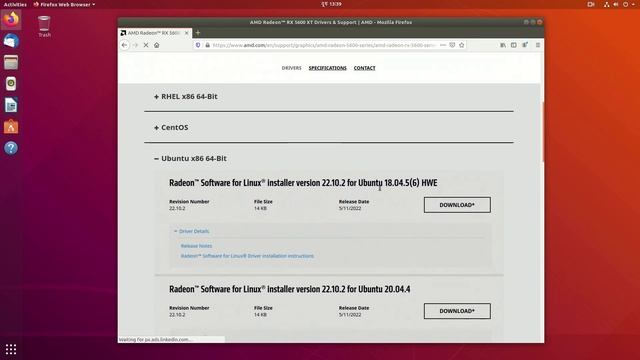Stop the page loading
Screen dimensions: 640x360
click(146, 45)
